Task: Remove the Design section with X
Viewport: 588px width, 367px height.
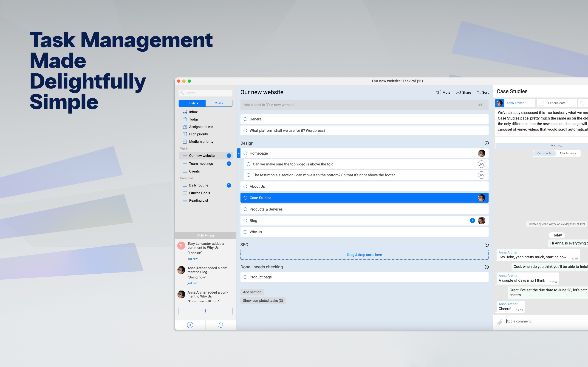Action: pyautogui.click(x=486, y=143)
